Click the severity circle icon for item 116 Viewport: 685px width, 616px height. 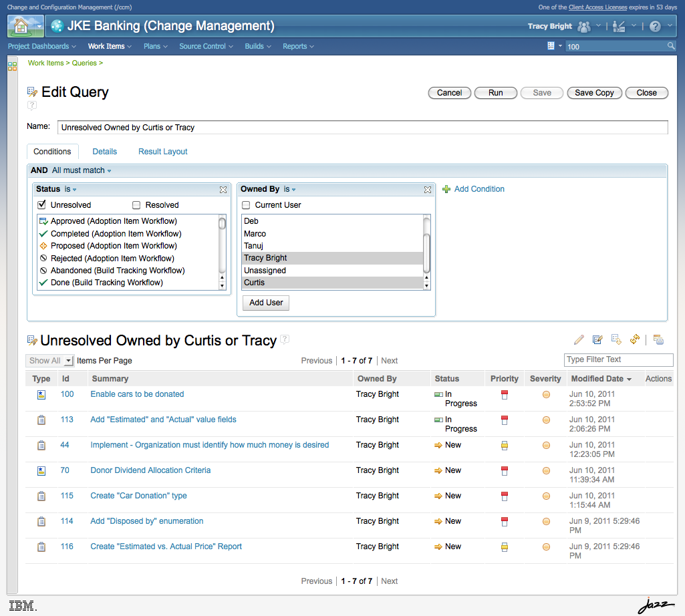546,547
